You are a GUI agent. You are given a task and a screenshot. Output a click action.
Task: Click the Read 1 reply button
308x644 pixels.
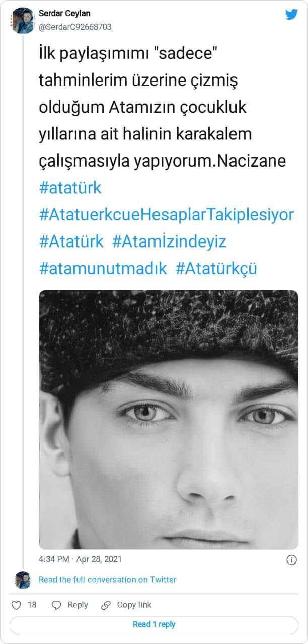pos(154,624)
